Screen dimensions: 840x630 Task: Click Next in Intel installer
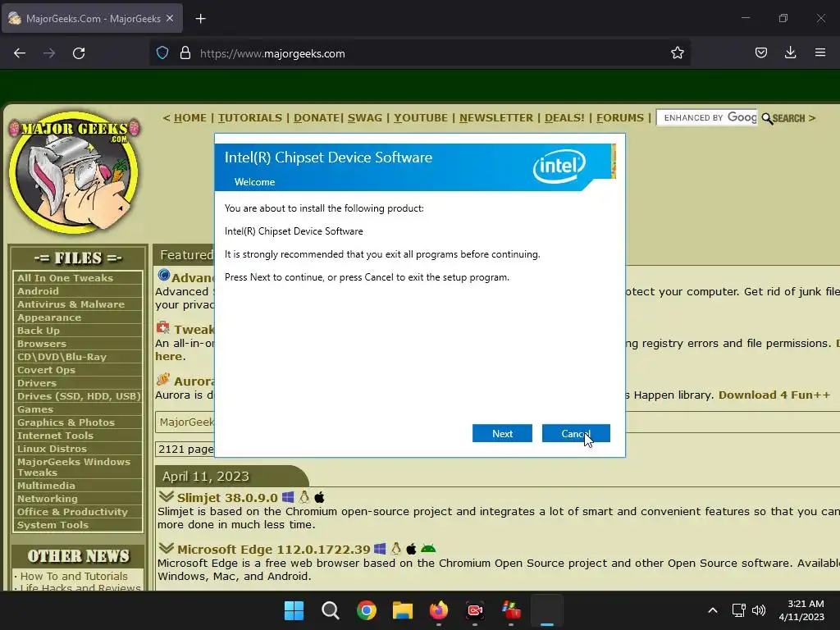coord(502,433)
